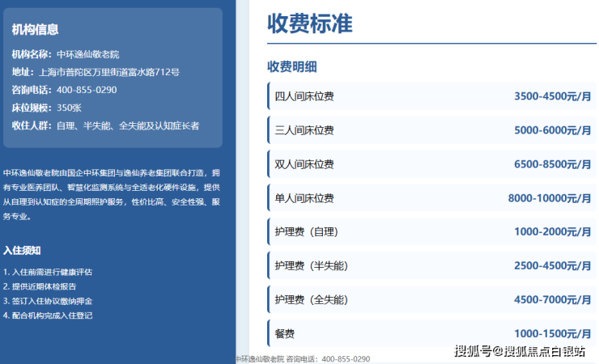Click the bed count 350张
Viewport: 599px width, 364px height.
point(69,108)
